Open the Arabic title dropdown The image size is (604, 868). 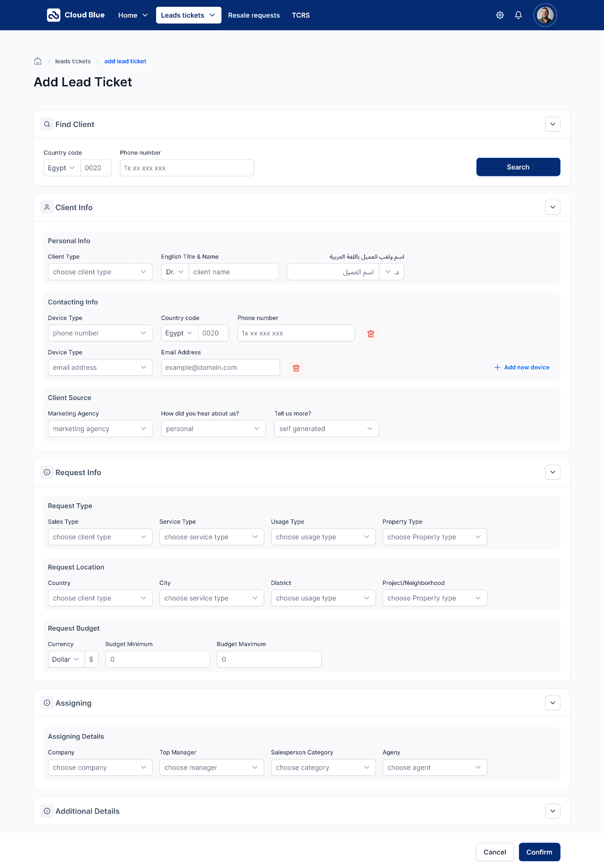[x=392, y=272]
